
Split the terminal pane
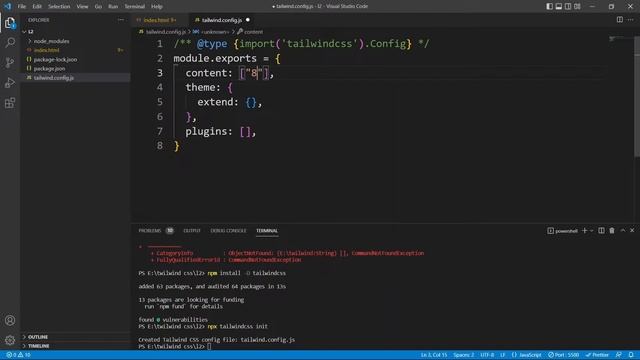pyautogui.click(x=601, y=231)
